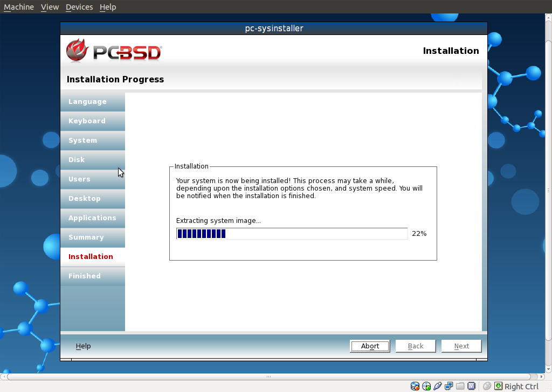This screenshot has width=552, height=392.
Task: Click the shared folders status icon
Action: (x=460, y=387)
